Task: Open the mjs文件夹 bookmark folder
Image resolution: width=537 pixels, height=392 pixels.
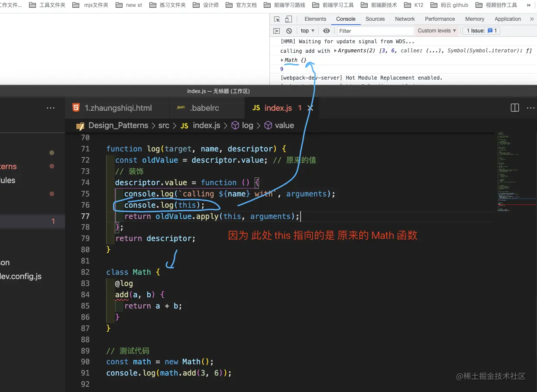Action: point(91,5)
